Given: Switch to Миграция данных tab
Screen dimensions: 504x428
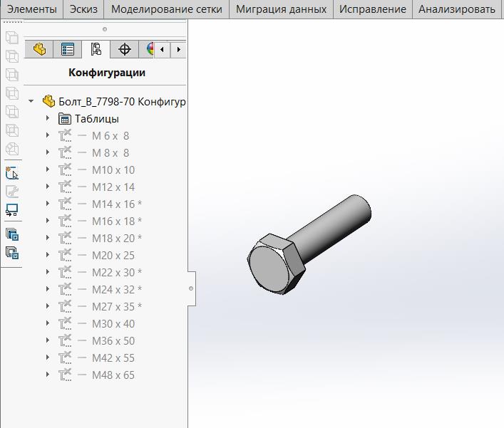Looking at the screenshot, I should [282, 9].
